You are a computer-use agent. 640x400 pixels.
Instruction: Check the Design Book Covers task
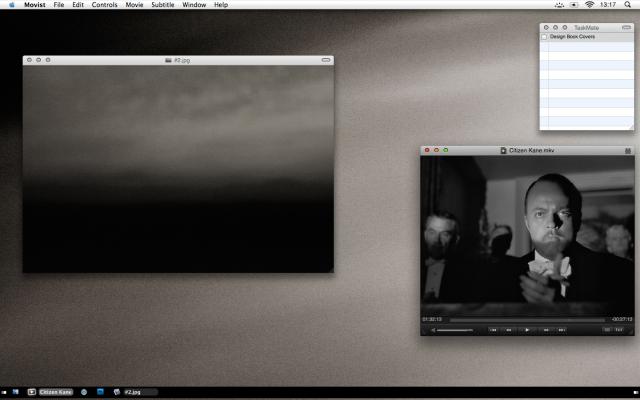(x=545, y=37)
